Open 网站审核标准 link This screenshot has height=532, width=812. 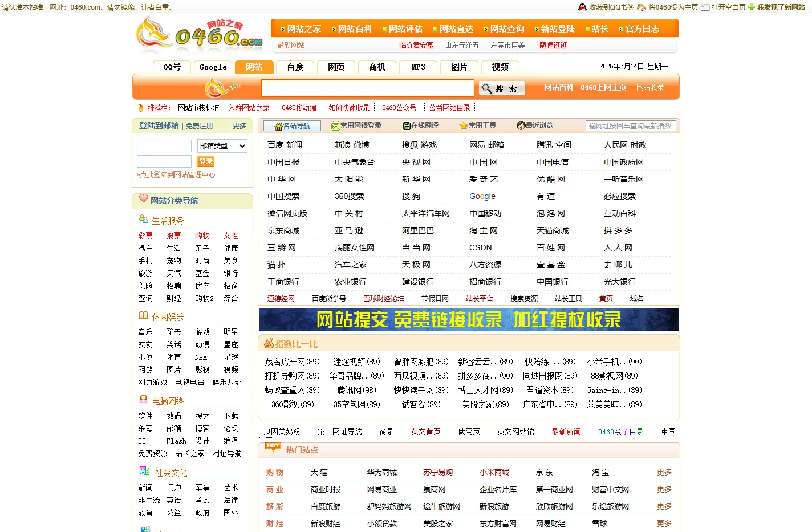coord(198,108)
